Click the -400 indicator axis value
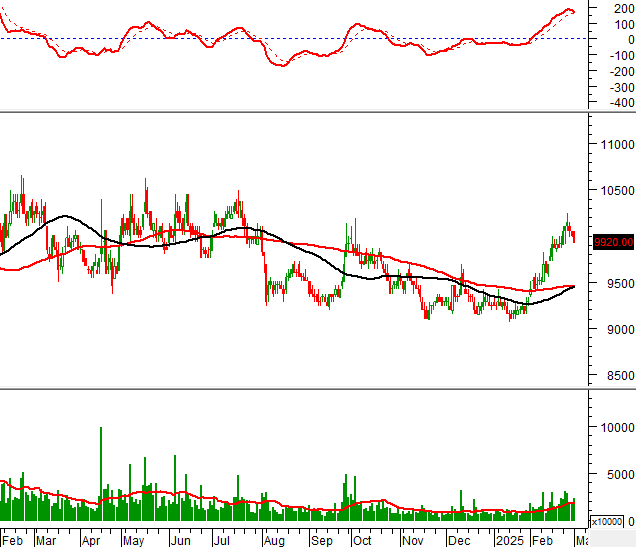The height and width of the screenshot is (547, 636). coord(622,103)
